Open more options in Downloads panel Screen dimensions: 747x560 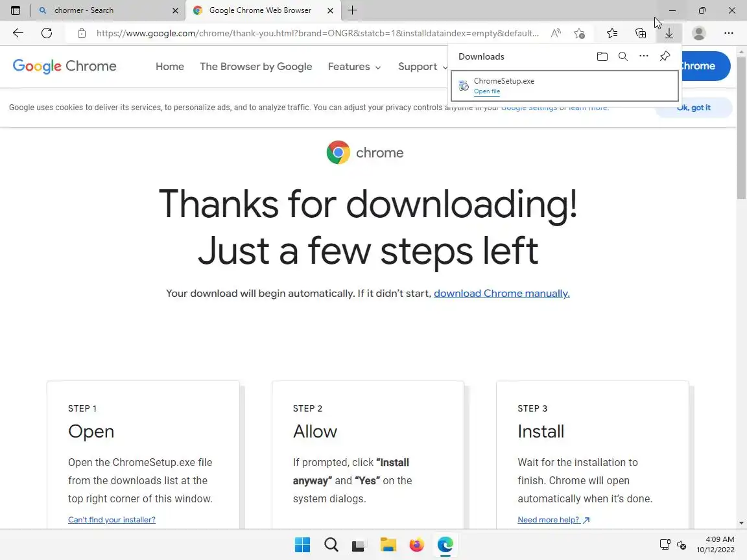click(644, 56)
